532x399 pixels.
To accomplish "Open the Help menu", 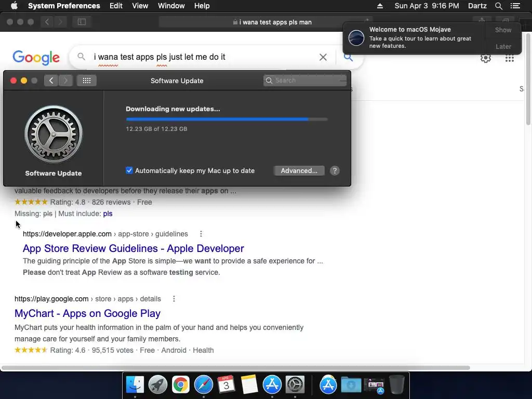I will pos(202,6).
